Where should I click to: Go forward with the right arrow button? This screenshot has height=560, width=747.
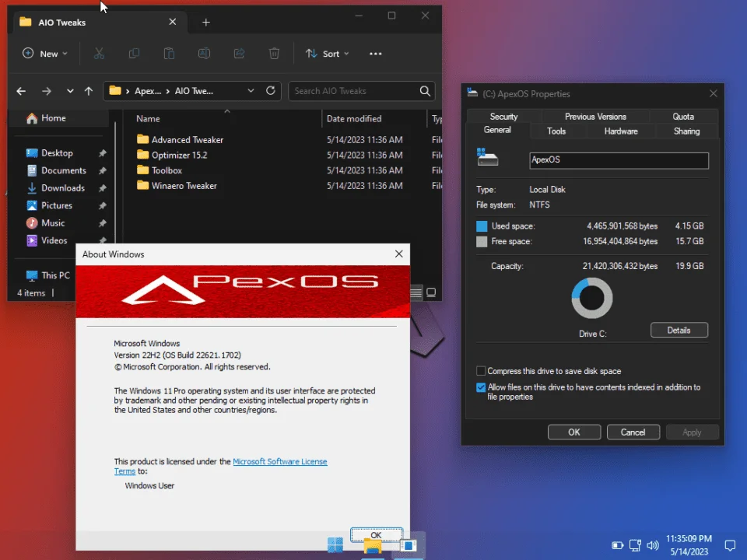pos(46,91)
